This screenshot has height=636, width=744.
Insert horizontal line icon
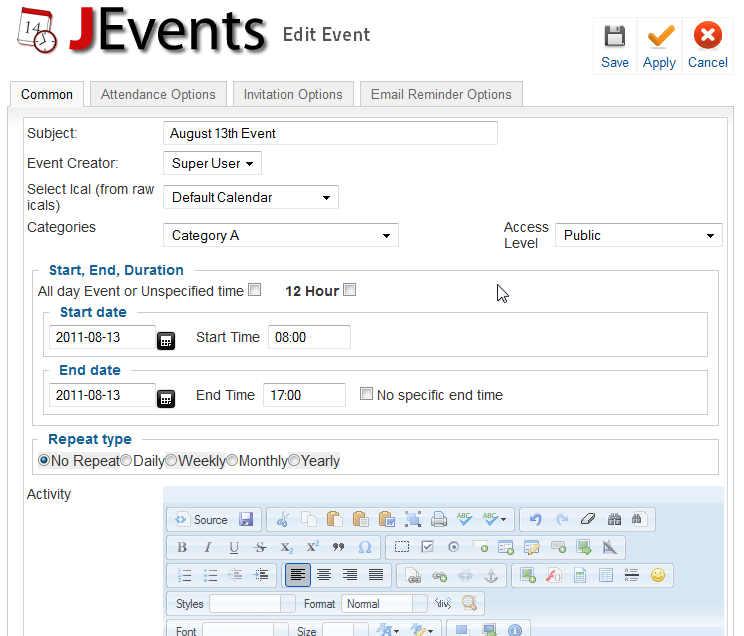pyautogui.click(x=632, y=575)
